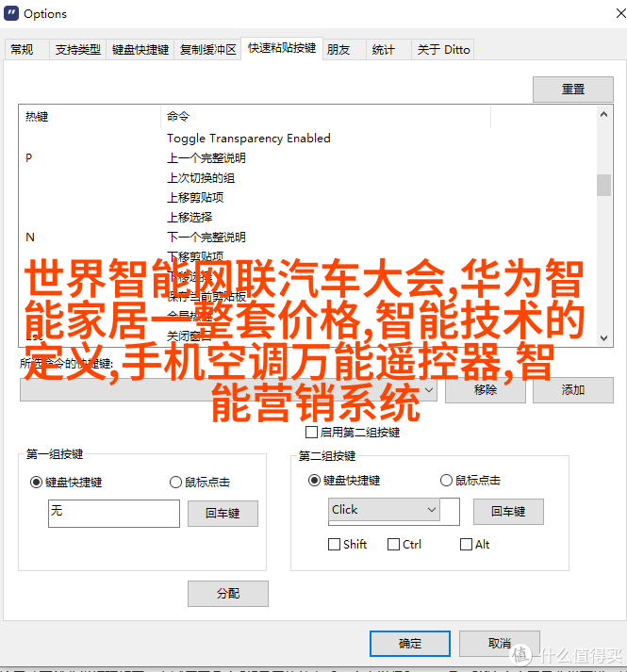Screen dimensions: 627x672
Task: Select the 复制缓冲区 tab
Action: (x=207, y=50)
